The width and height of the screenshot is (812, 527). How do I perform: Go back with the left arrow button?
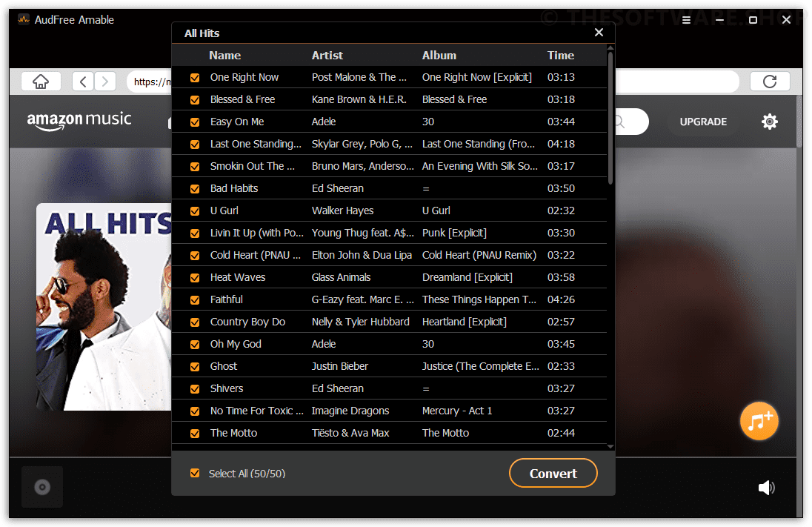click(x=83, y=82)
